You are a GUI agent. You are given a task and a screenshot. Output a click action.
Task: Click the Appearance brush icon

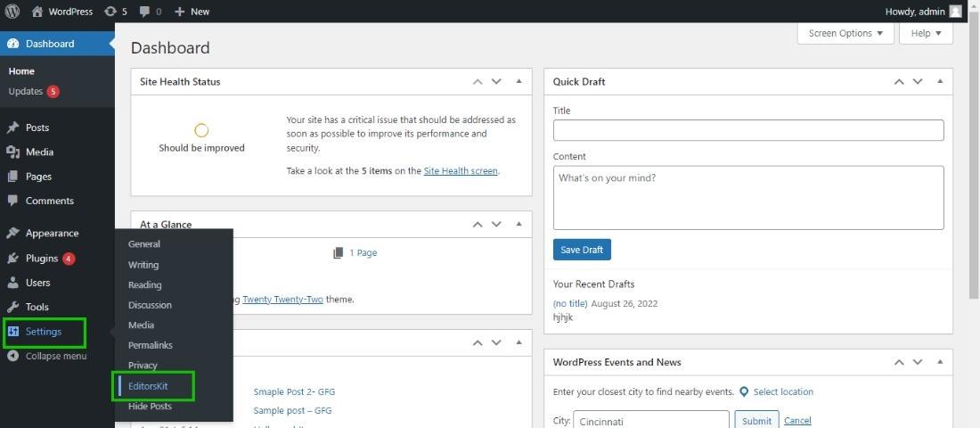pos(12,234)
